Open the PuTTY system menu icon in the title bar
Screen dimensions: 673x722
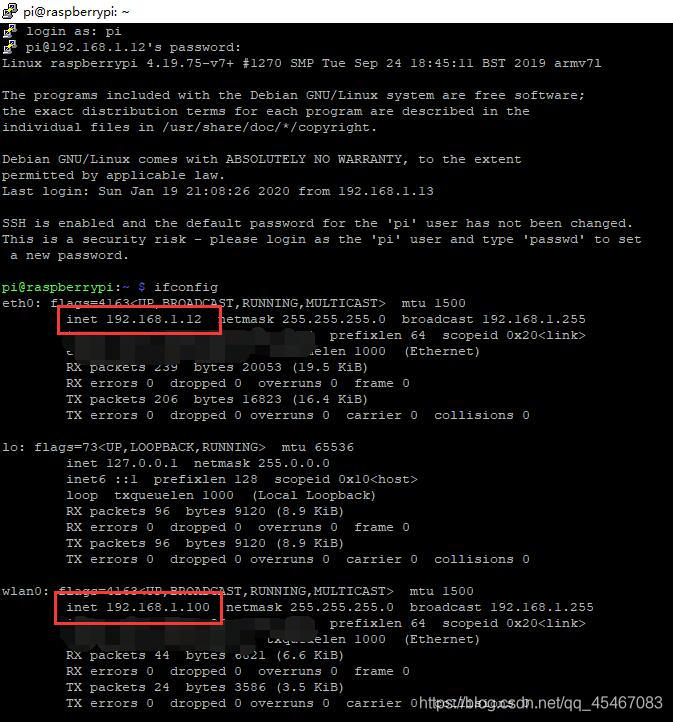pos(10,11)
